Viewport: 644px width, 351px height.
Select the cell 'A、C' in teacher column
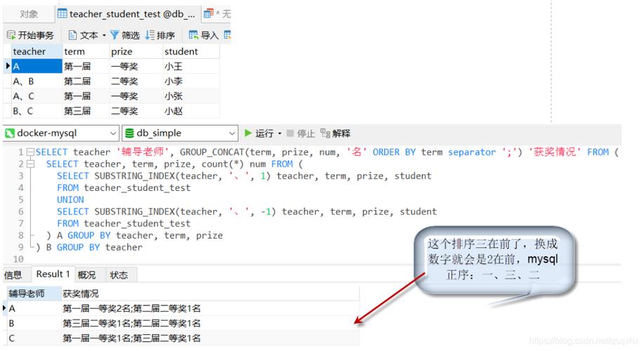point(37,96)
